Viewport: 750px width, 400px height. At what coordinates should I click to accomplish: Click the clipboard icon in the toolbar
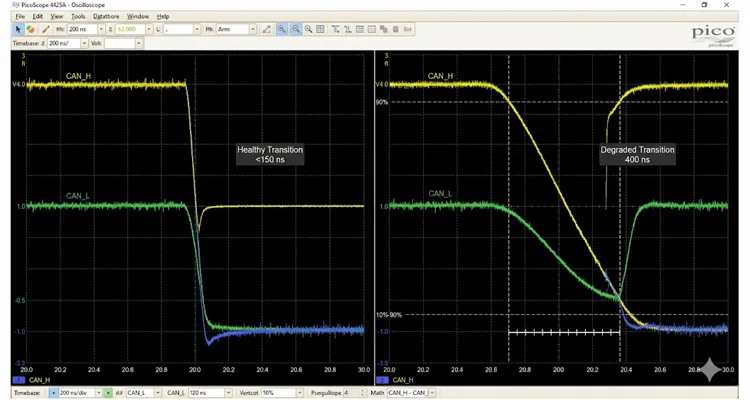click(396, 29)
